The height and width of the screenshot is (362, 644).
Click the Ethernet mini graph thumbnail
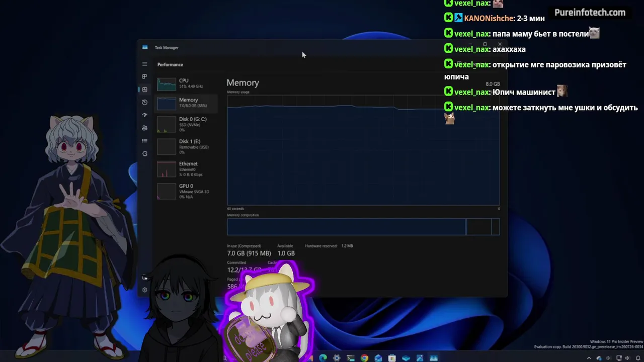coord(167,169)
